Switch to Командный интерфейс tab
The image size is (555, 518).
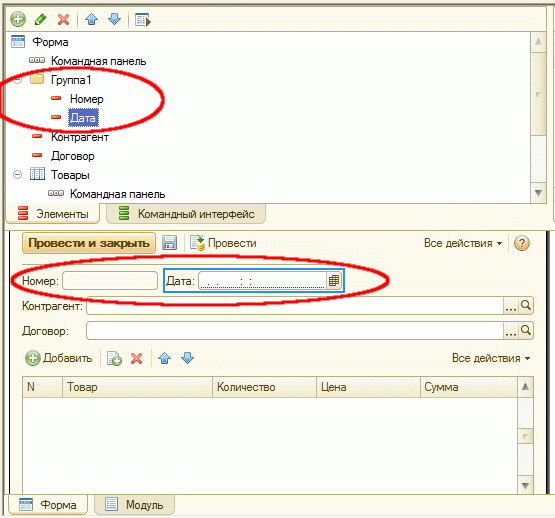(x=186, y=214)
